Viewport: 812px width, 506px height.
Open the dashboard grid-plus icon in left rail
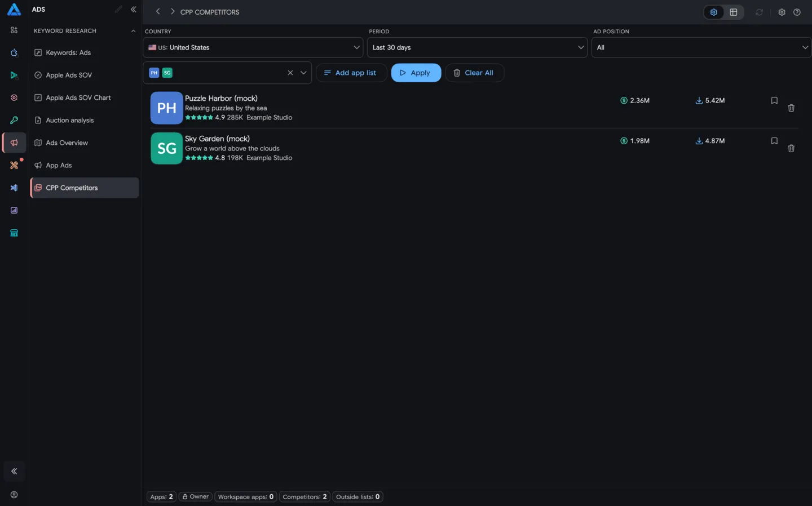click(x=14, y=30)
